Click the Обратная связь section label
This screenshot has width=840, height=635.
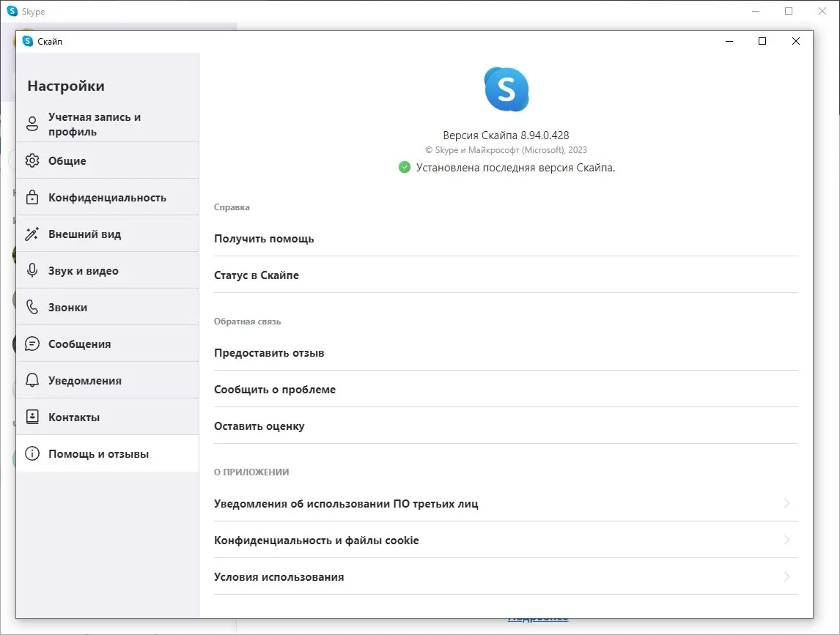tap(248, 322)
